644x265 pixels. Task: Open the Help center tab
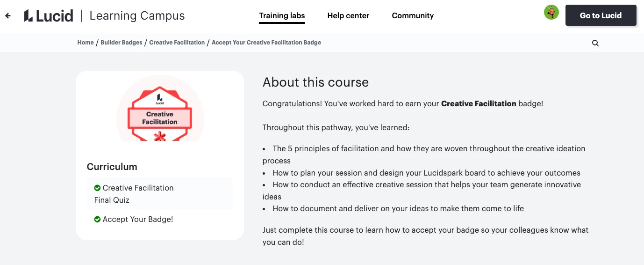[x=348, y=16]
